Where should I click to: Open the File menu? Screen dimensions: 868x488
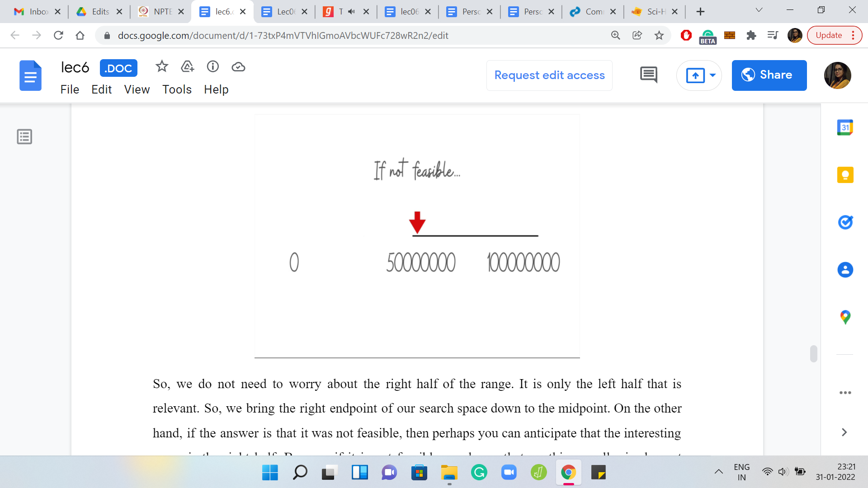(70, 89)
